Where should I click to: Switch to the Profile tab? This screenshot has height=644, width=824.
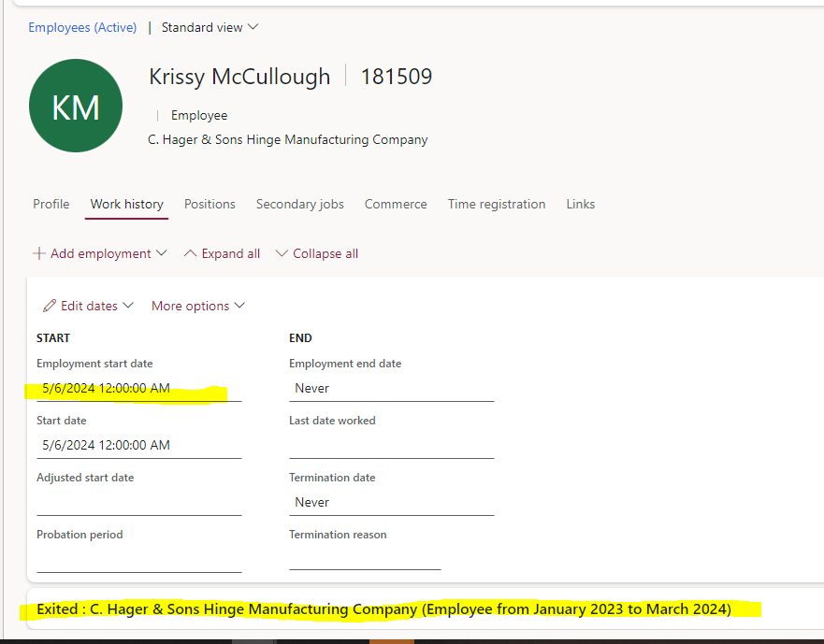pos(51,204)
